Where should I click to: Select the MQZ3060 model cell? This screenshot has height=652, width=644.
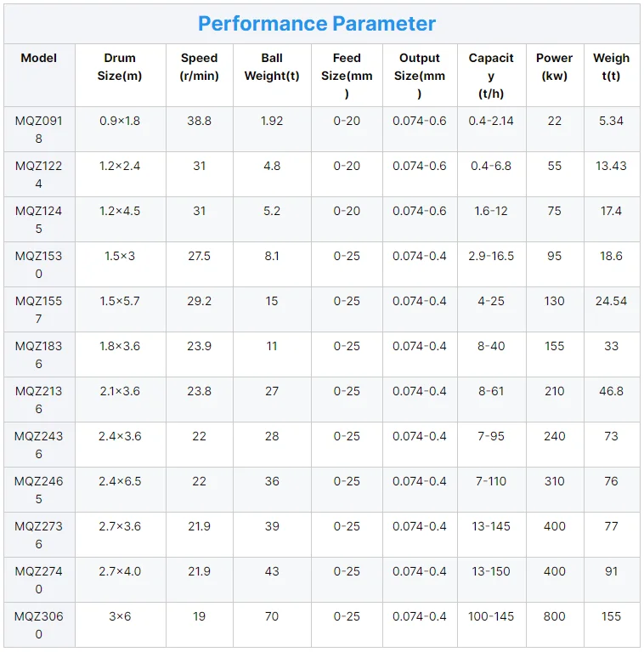coord(38,625)
